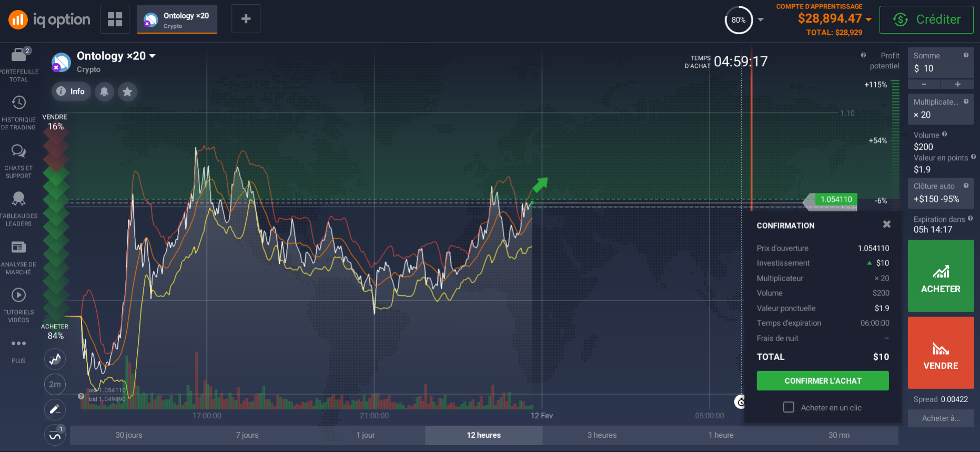Viewport: 980px width, 452px height.
Task: Click the red VENDRE button
Action: pyautogui.click(x=941, y=353)
